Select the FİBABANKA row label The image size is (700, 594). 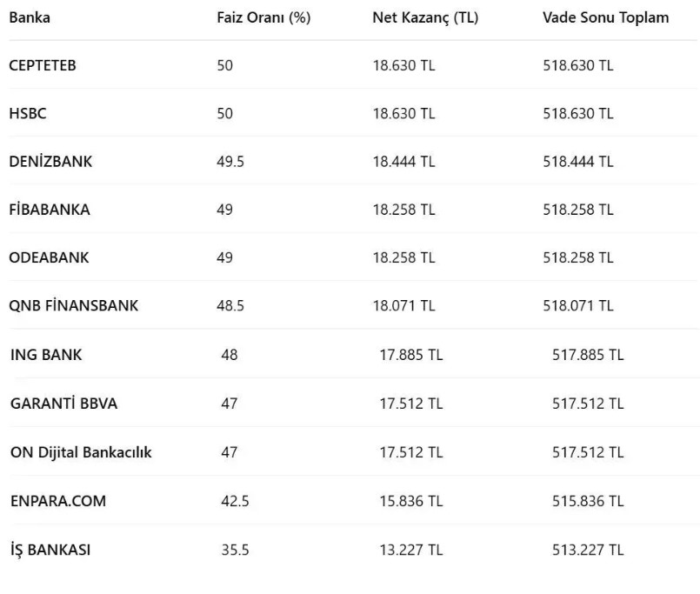(50, 209)
